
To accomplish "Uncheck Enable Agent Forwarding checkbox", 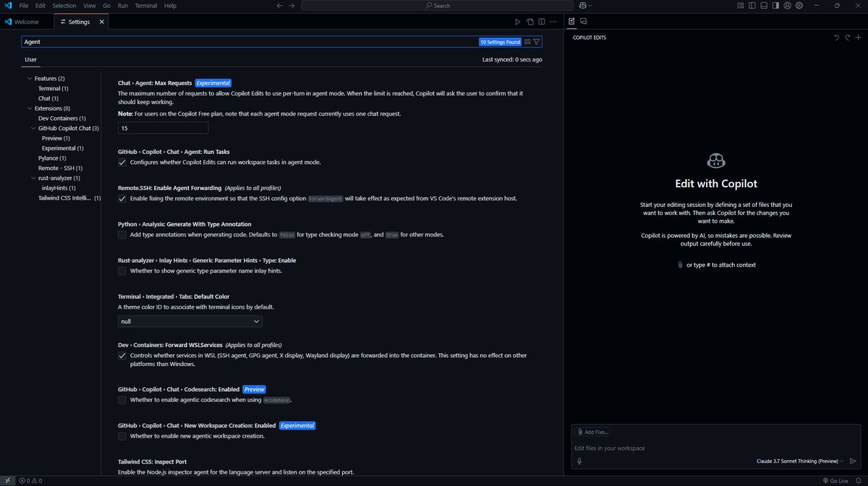I will (122, 198).
